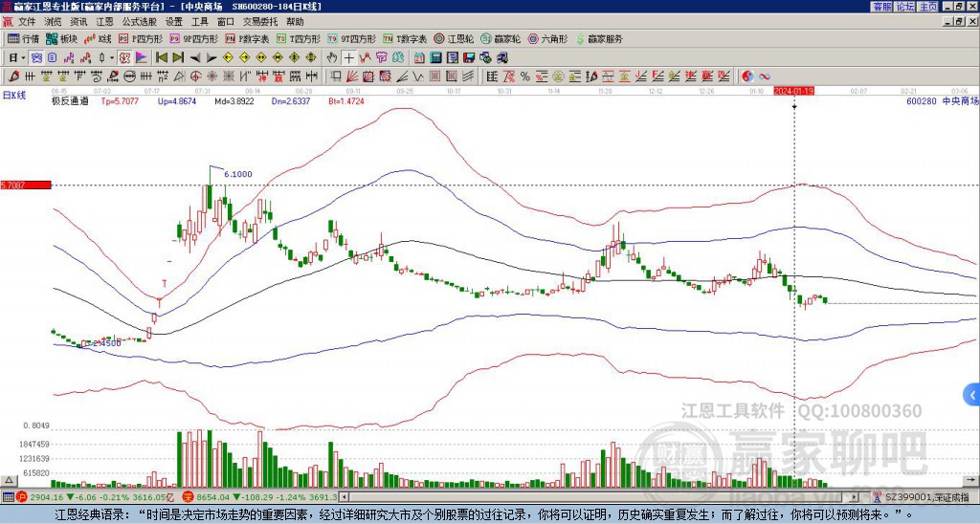Open the calculator icon

tap(436, 58)
